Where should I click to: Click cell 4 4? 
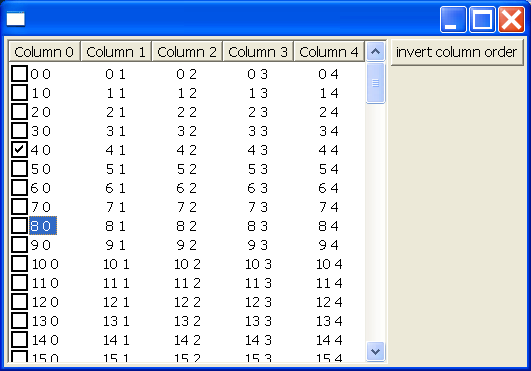pos(329,150)
